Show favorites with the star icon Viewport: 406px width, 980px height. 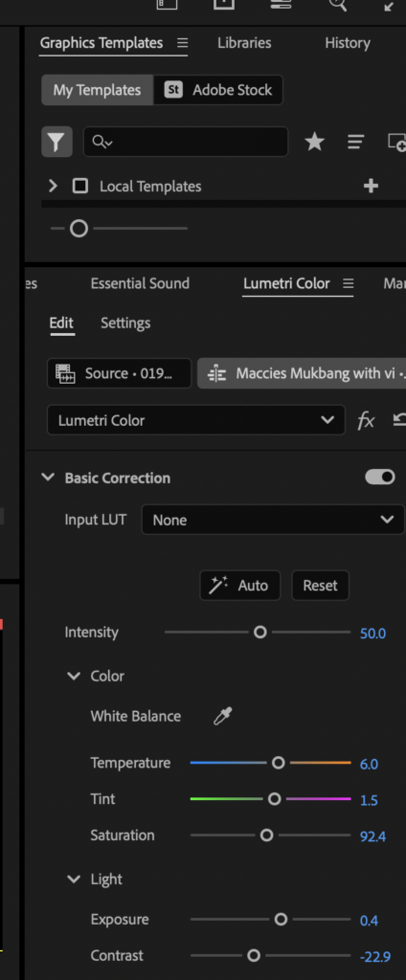pyautogui.click(x=314, y=142)
